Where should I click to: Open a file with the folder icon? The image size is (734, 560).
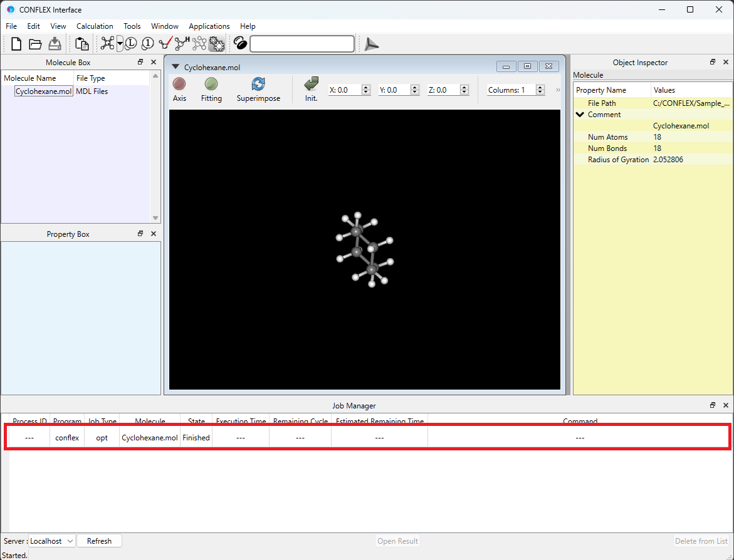click(35, 44)
